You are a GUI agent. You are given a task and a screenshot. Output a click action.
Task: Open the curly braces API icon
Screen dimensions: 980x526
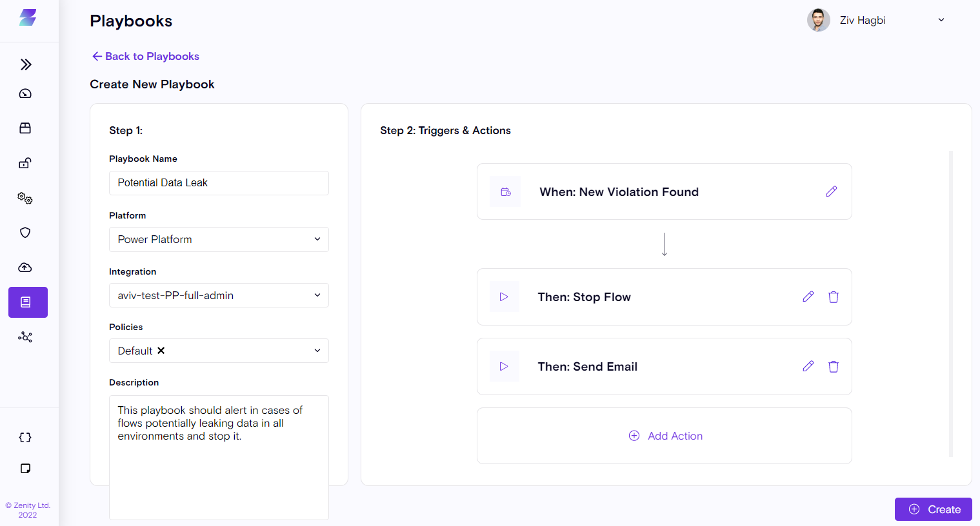click(25, 438)
